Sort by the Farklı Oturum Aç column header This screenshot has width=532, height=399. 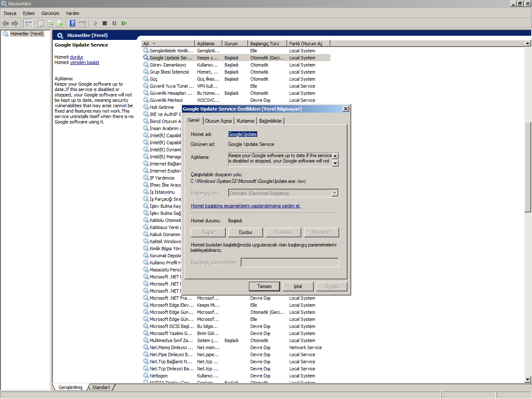[x=308, y=44]
